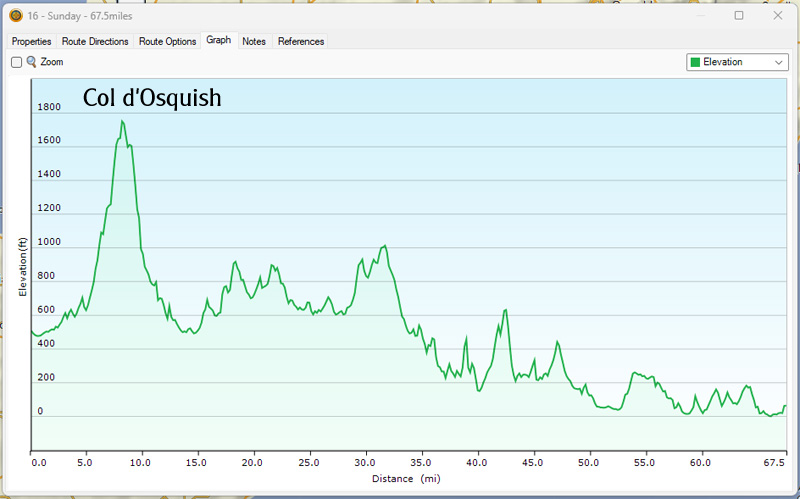Screen dimensions: 800x499
Task: Switch to the Properties tab
Action: [31, 41]
